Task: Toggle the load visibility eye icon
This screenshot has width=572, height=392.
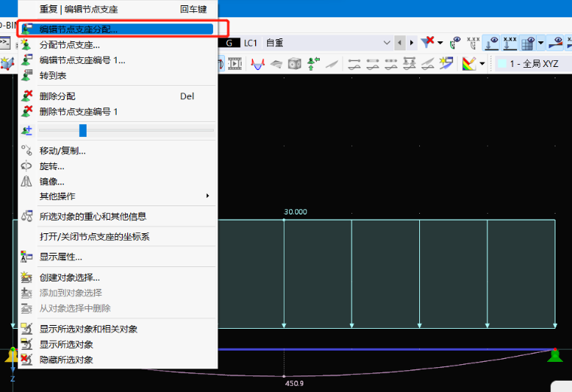Action: (491, 43)
